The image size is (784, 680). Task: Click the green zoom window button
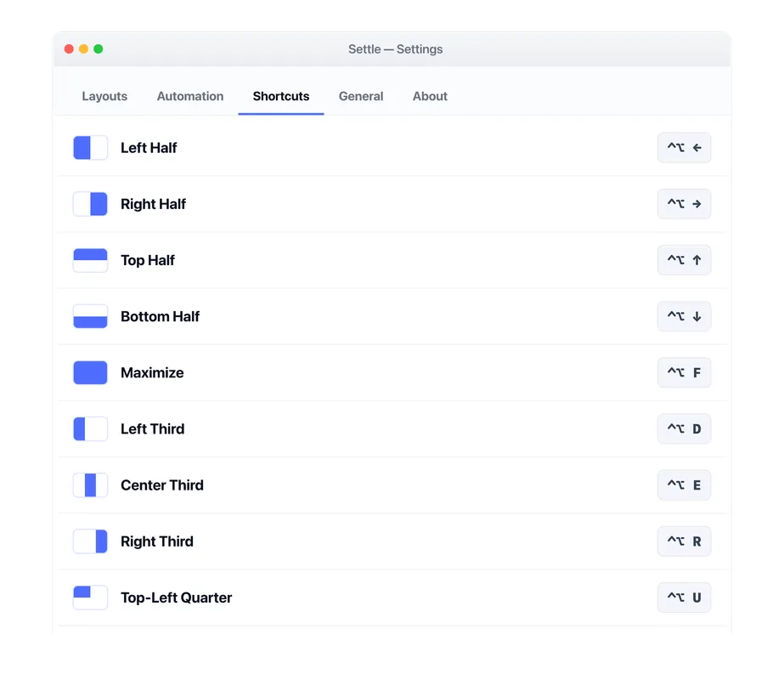(99, 48)
